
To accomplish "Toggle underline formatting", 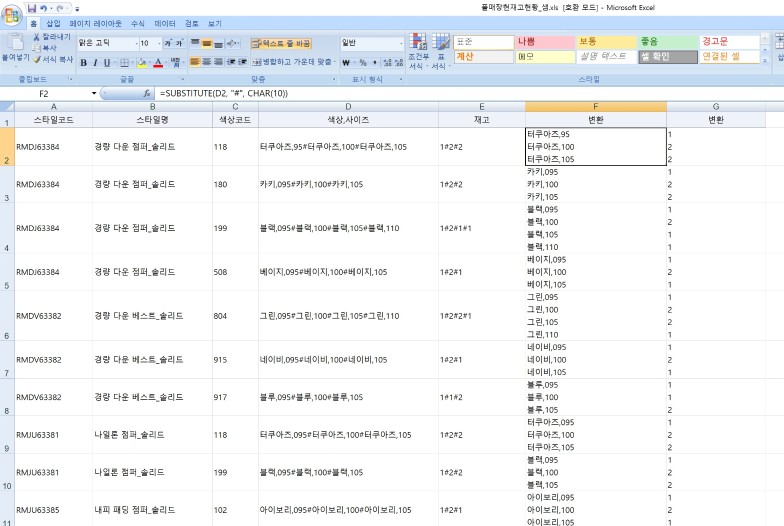I will (x=106, y=62).
